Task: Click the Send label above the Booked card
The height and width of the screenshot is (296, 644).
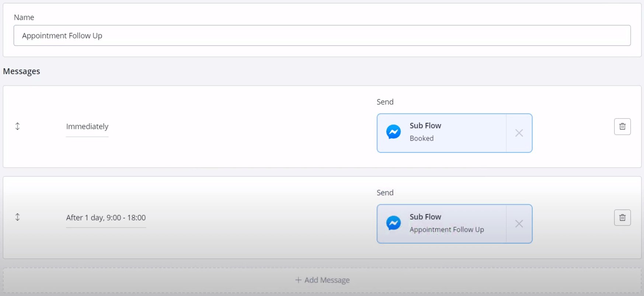Action: (385, 102)
